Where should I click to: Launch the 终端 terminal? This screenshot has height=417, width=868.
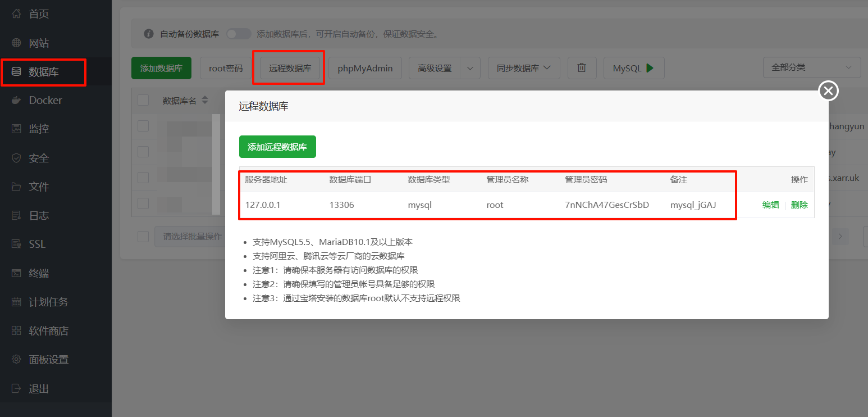[37, 273]
